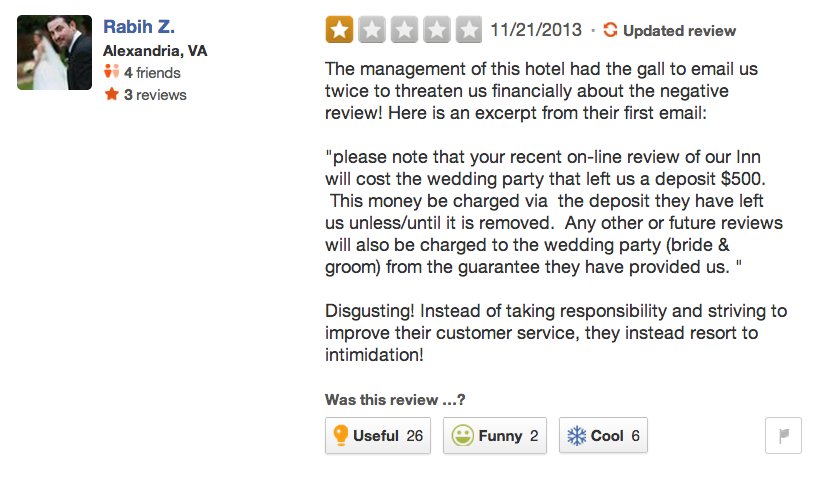Open the 4 friends link
Screen dimensions: 821x478
pos(152,73)
